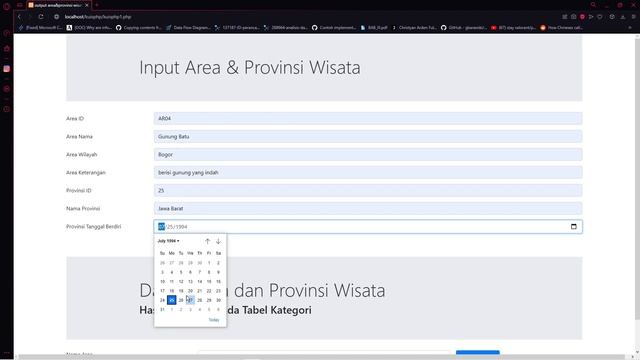The width and height of the screenshot is (640, 360).
Task: Click the Area ID input field
Action: [368, 118]
